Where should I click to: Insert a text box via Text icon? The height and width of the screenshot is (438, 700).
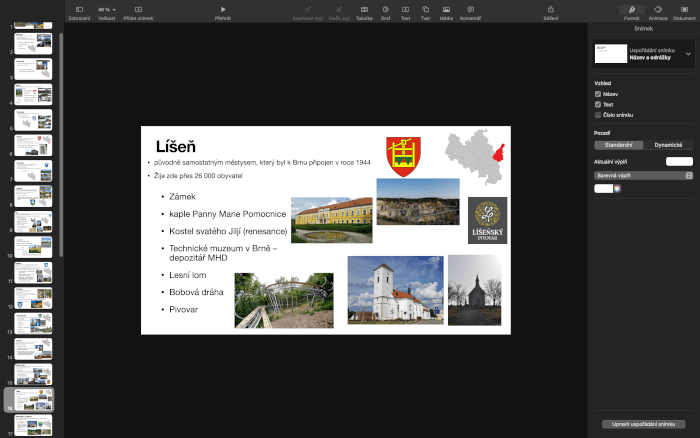405,9
